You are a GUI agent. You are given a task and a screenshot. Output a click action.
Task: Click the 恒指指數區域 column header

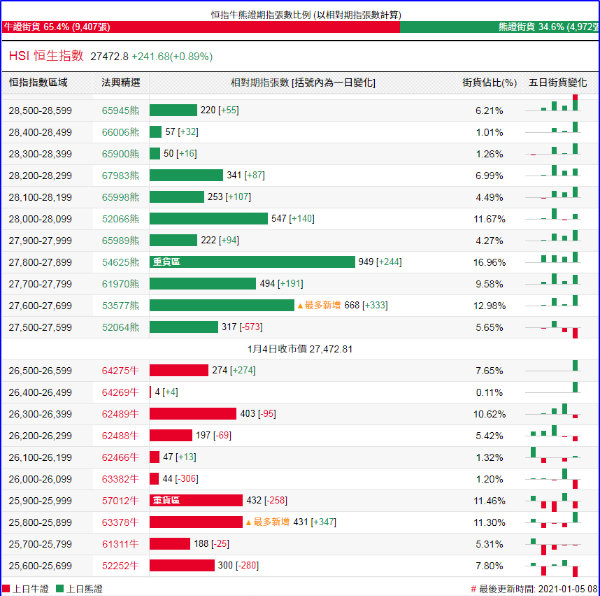tap(38, 83)
